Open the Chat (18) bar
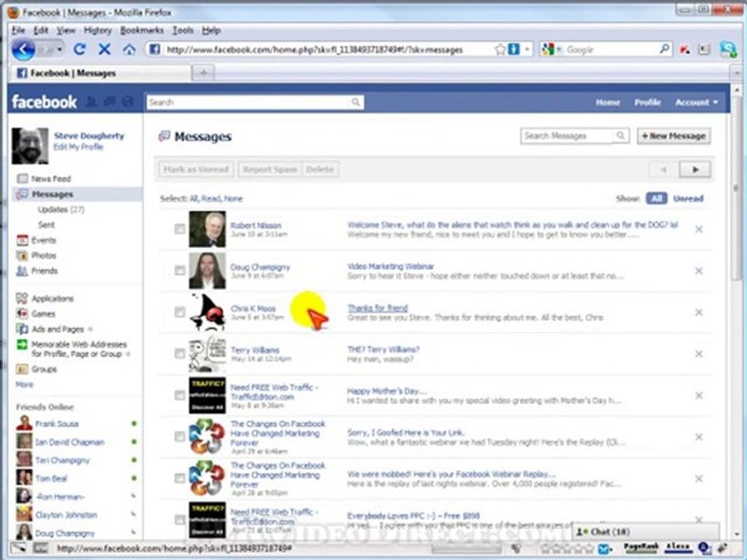This screenshot has width=747, height=560. pos(645,531)
